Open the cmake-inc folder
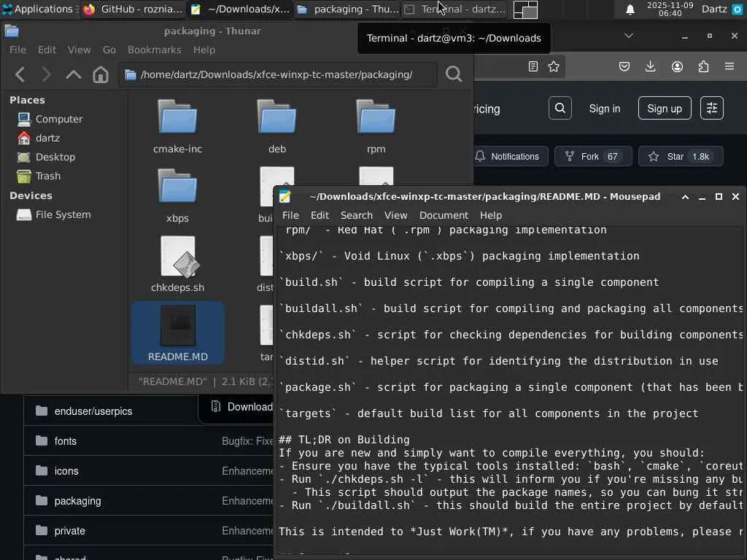This screenshot has height=560, width=747. point(177,125)
